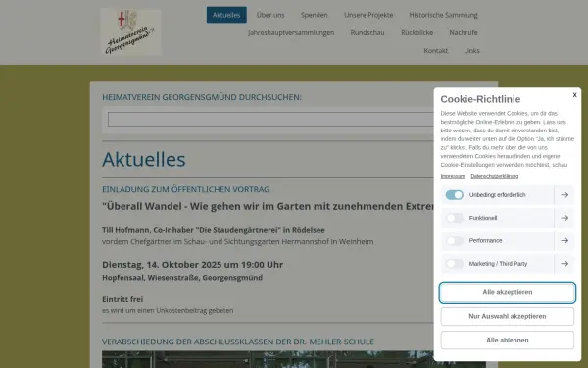Click the Cookie-Richtlinie dialog title
Image resolution: width=588 pixels, height=368 pixels.
click(480, 99)
